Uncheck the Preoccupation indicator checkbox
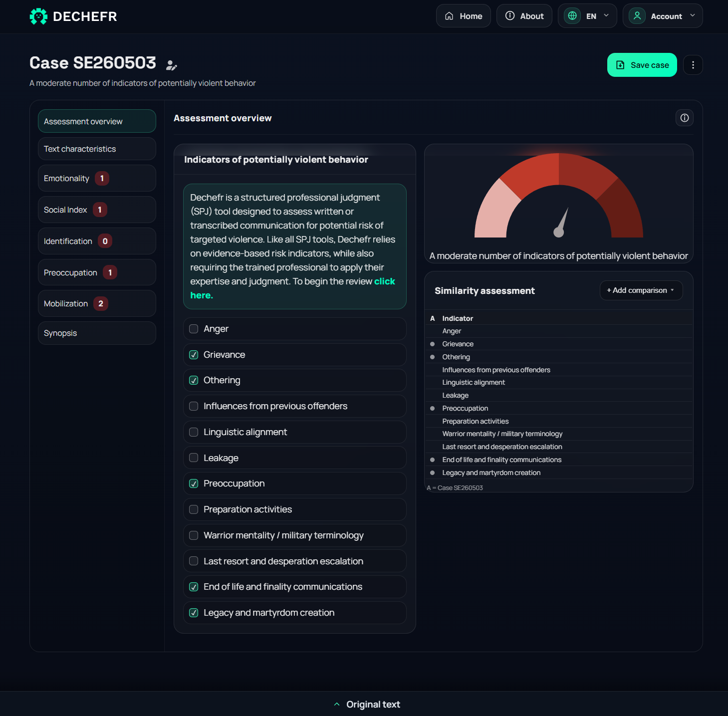Image resolution: width=728 pixels, height=716 pixels. (194, 483)
